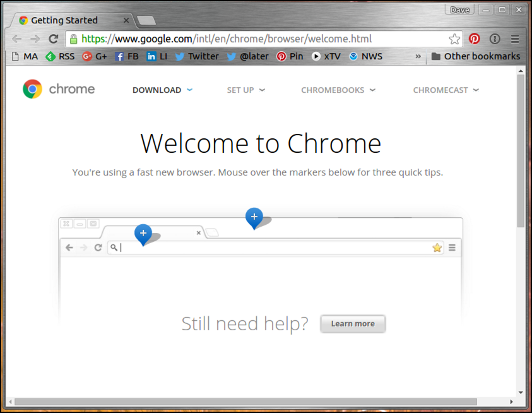
Task: Click the scroll left arrow
Action: click(x=11, y=402)
